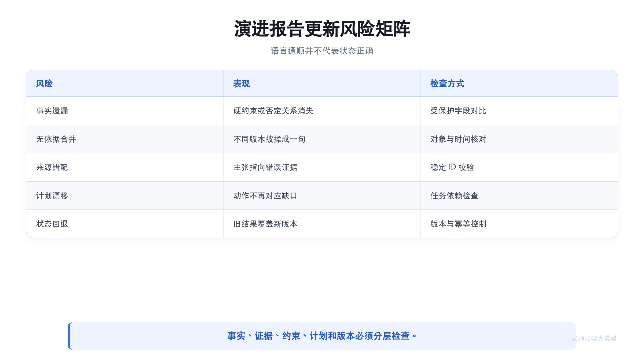This screenshot has width=644, height=362.
Task: Select the cell 无依据合并
Action: tap(125, 139)
